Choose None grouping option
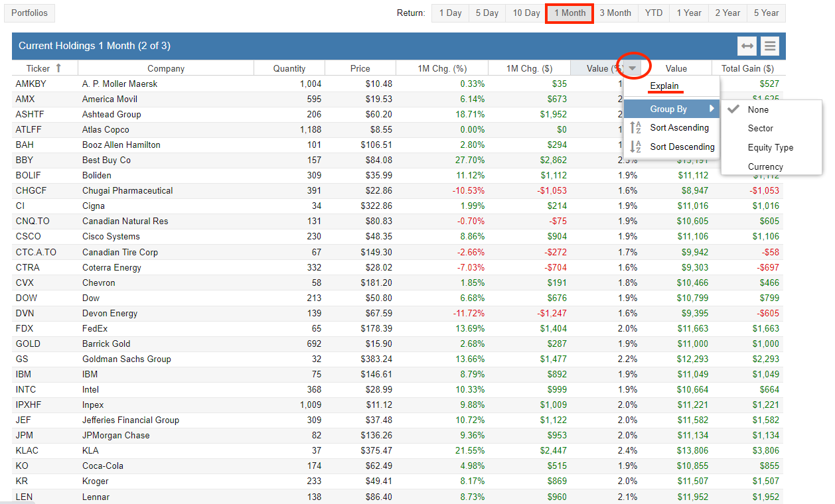835x504 pixels. coord(758,110)
